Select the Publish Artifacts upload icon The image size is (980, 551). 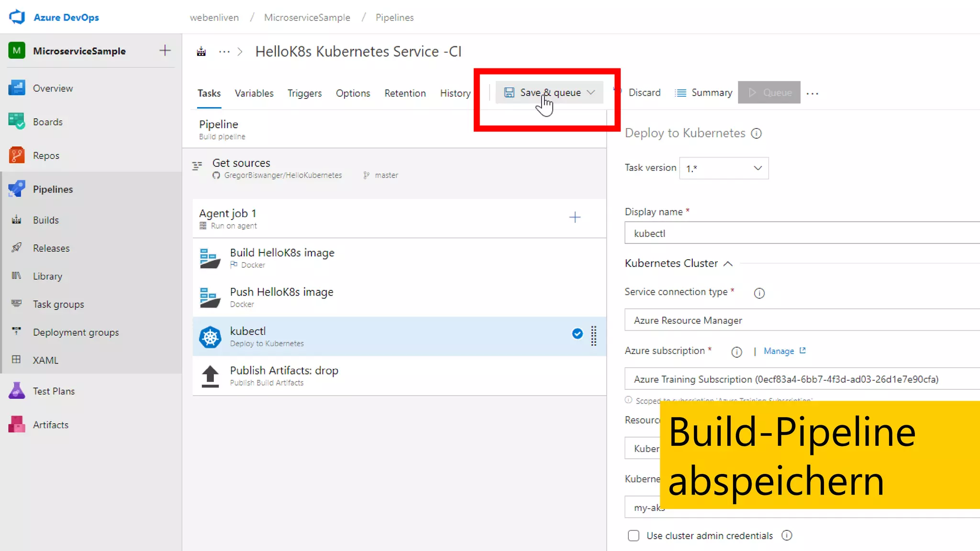210,376
